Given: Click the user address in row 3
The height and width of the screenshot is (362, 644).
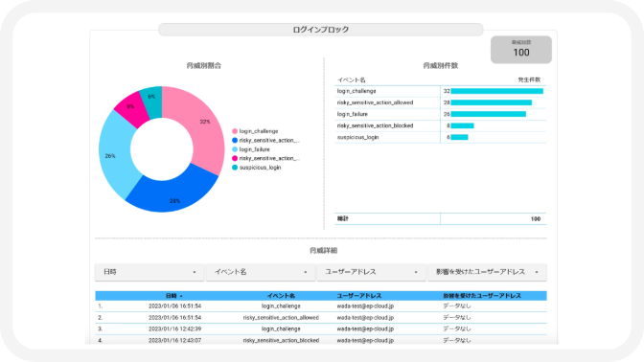Looking at the screenshot, I should coord(365,329).
